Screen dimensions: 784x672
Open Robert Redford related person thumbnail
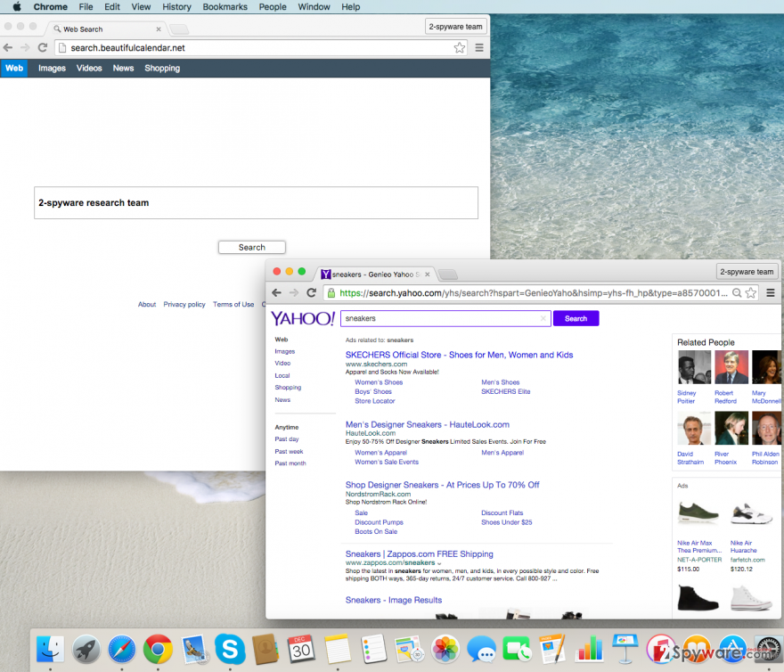coord(731,367)
